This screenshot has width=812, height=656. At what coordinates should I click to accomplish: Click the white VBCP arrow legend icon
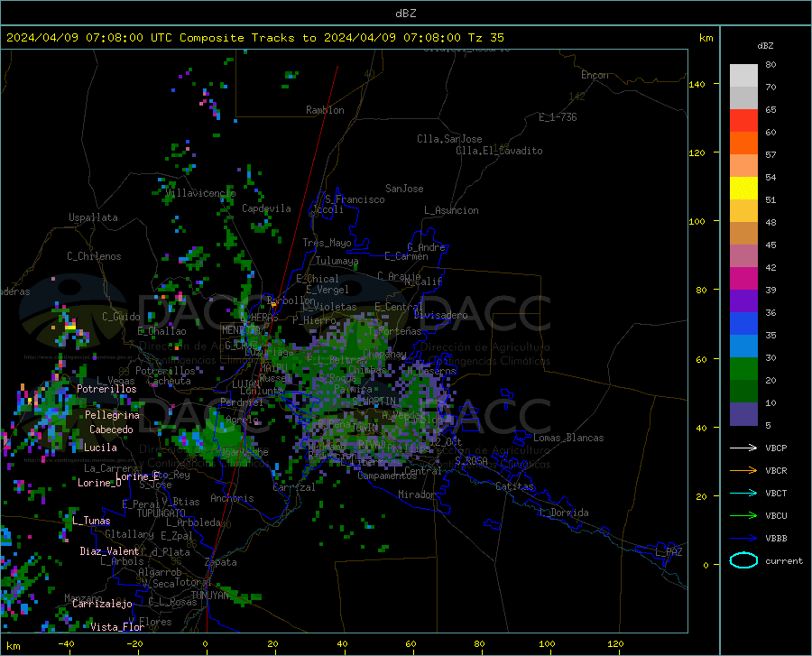coord(743,448)
